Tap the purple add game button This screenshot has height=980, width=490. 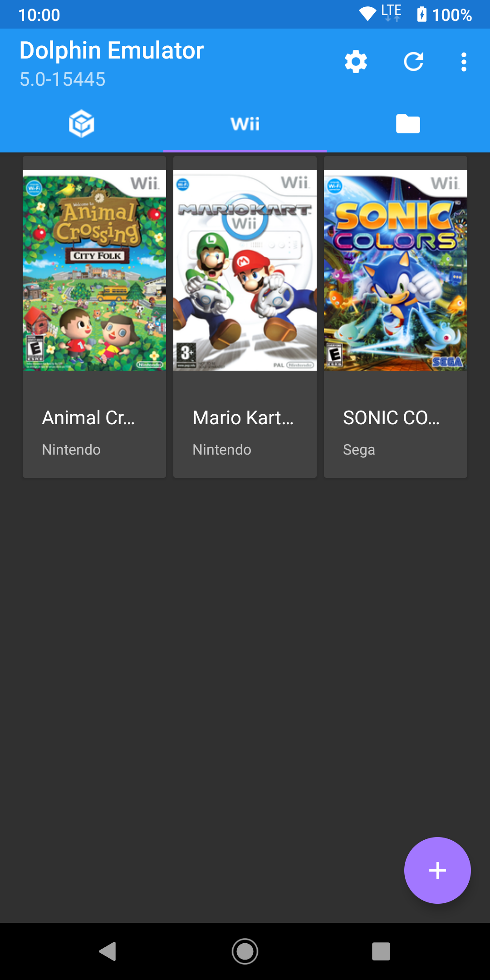437,870
